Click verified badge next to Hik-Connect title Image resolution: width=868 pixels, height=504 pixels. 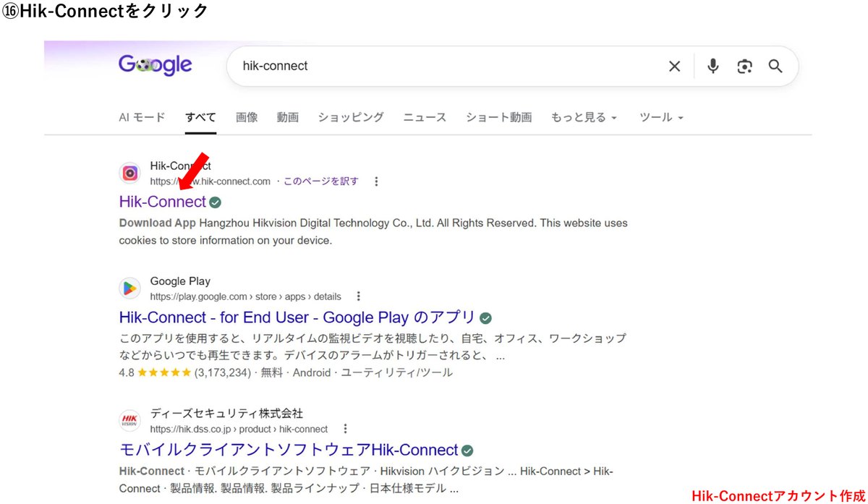pos(216,202)
